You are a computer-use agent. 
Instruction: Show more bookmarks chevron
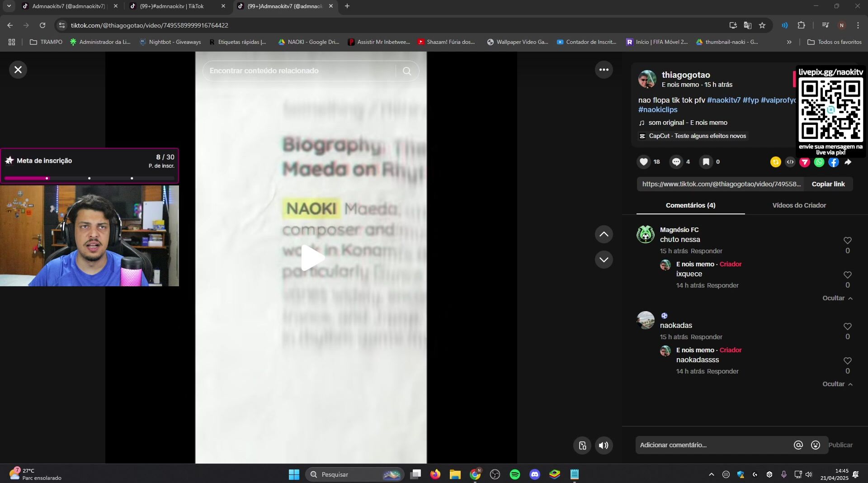tap(789, 42)
